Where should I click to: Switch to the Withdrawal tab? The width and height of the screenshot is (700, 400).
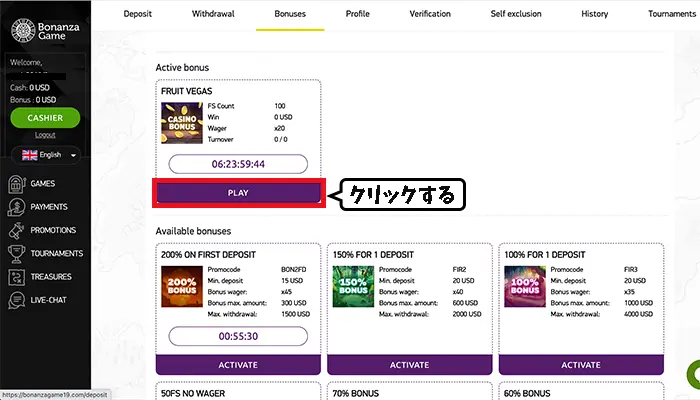[x=212, y=14]
